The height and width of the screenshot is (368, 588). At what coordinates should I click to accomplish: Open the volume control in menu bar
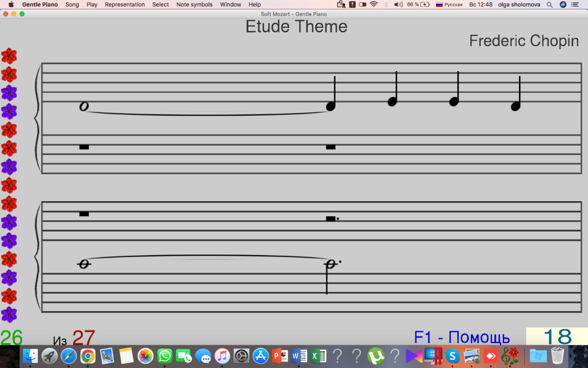pos(398,4)
